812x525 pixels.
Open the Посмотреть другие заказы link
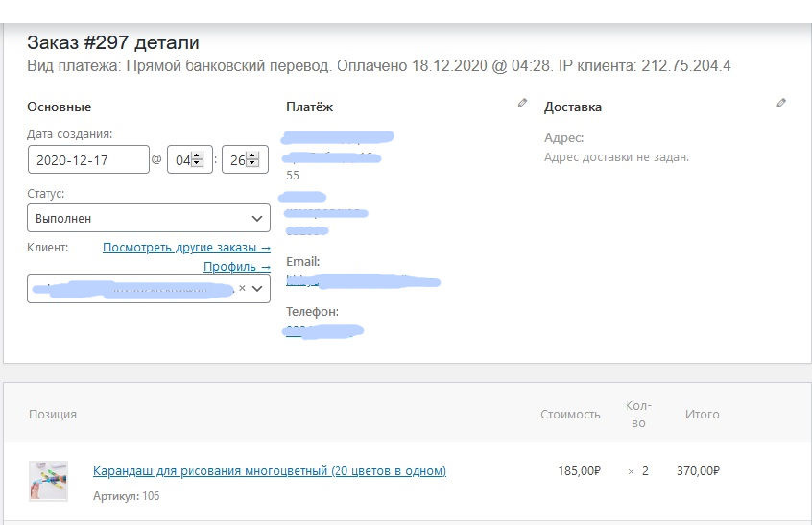pyautogui.click(x=186, y=248)
